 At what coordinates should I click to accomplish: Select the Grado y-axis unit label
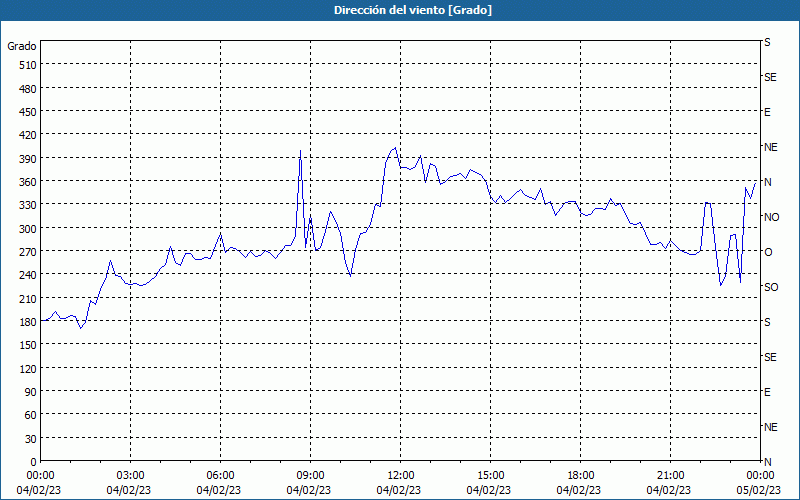coord(22,46)
